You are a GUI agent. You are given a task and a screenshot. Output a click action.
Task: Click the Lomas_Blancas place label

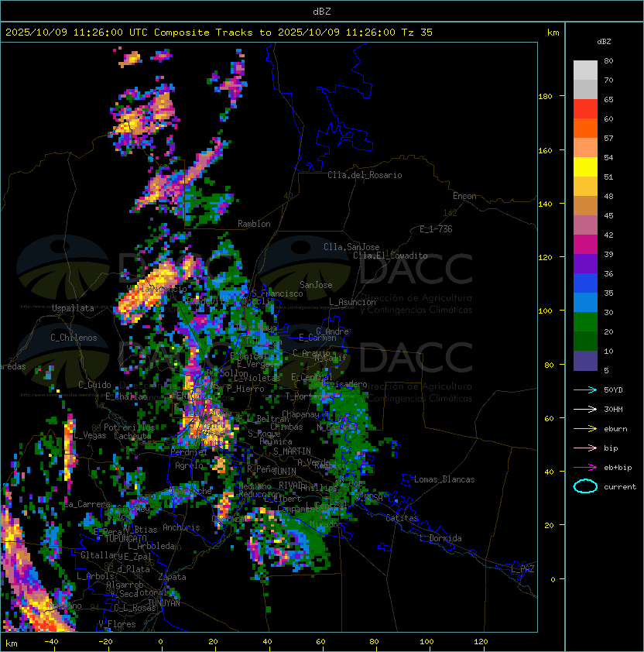click(x=444, y=479)
